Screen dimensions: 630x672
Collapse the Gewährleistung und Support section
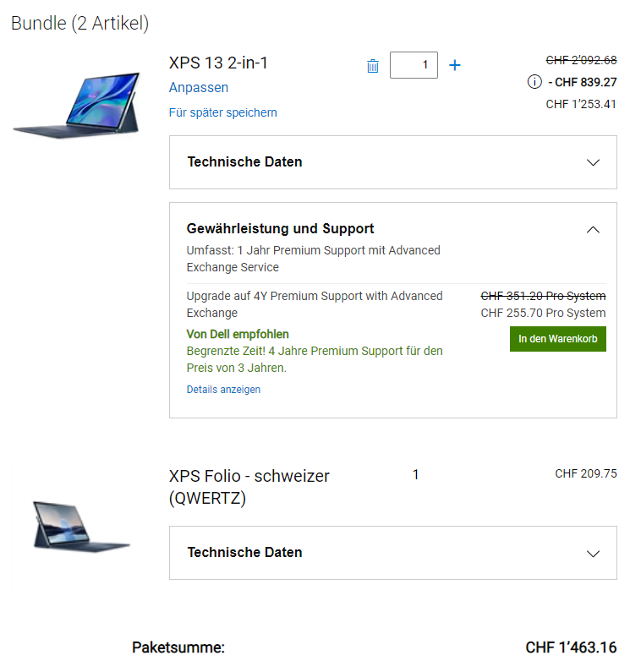tap(593, 230)
